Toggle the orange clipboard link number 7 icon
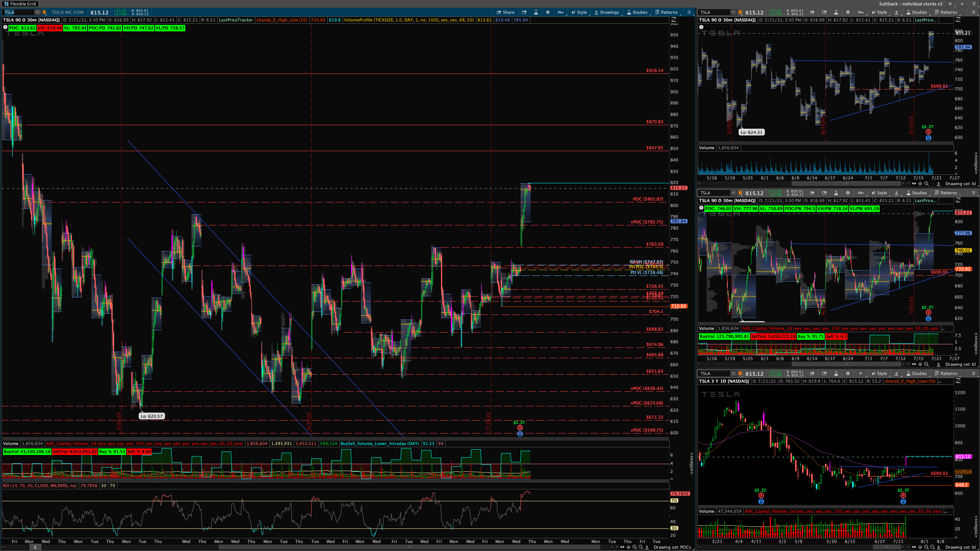The width and height of the screenshot is (980, 551). tap(44, 12)
